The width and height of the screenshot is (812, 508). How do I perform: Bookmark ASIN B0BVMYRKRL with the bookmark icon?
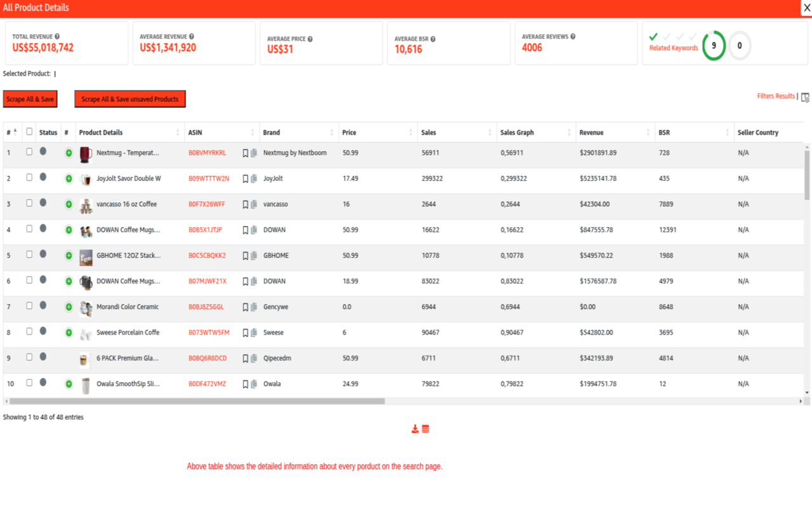(x=246, y=153)
